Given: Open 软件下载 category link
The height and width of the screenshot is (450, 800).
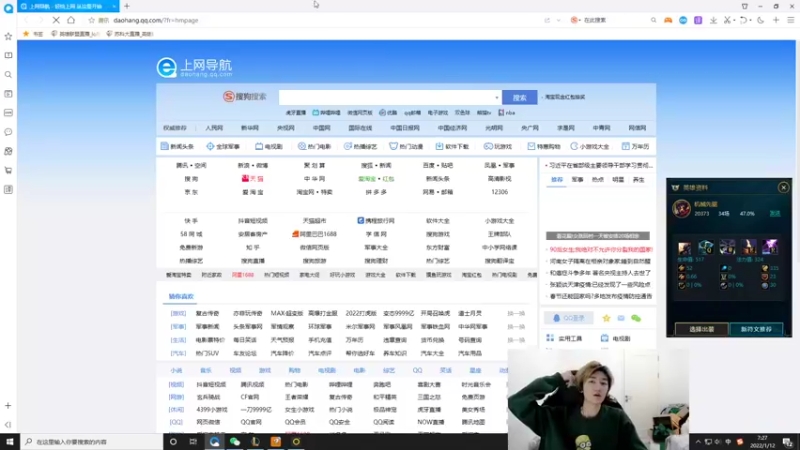Looking at the screenshot, I should (452, 146).
